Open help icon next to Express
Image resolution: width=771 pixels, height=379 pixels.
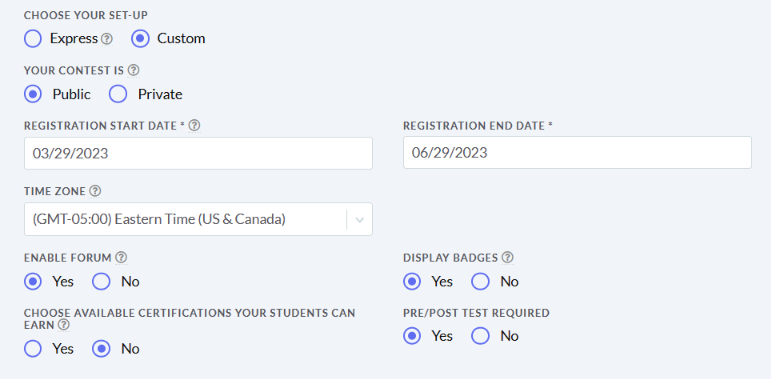[x=107, y=39]
